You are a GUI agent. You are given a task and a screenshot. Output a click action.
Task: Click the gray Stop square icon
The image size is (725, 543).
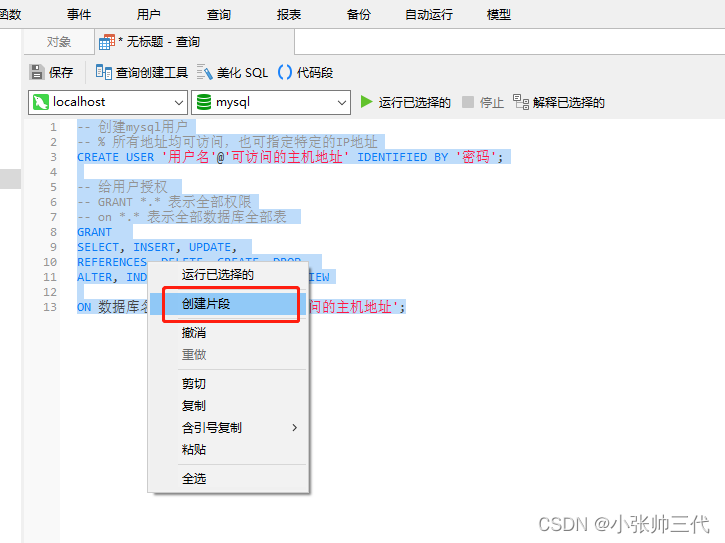467,102
